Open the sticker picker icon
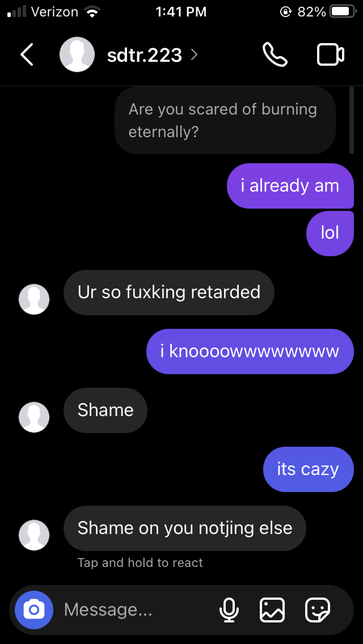The image size is (363, 644). [318, 610]
